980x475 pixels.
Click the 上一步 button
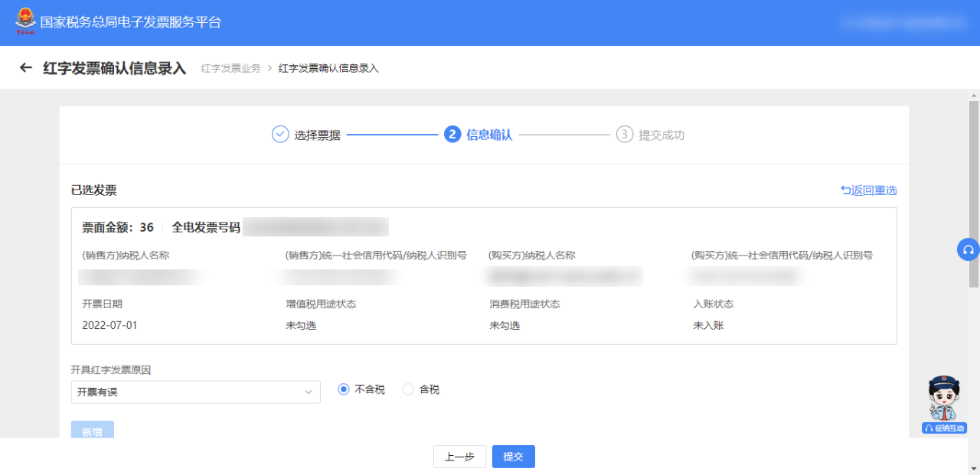(459, 457)
